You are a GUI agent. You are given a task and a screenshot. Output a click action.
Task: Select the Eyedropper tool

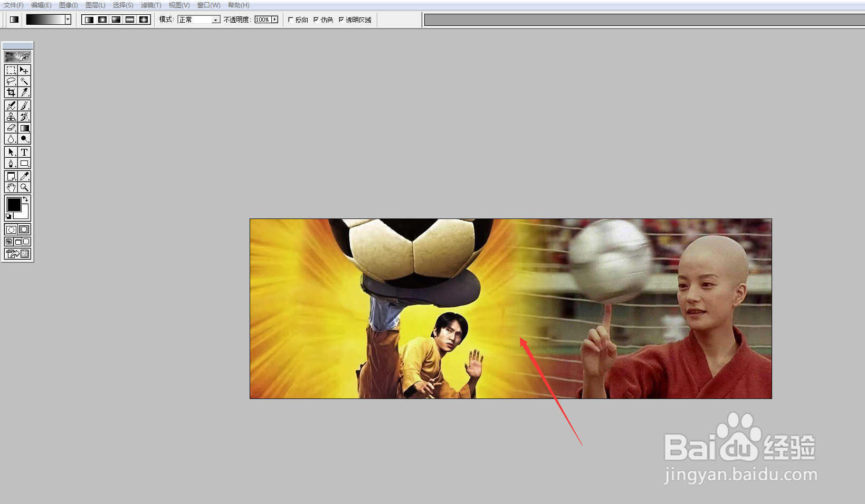(24, 176)
